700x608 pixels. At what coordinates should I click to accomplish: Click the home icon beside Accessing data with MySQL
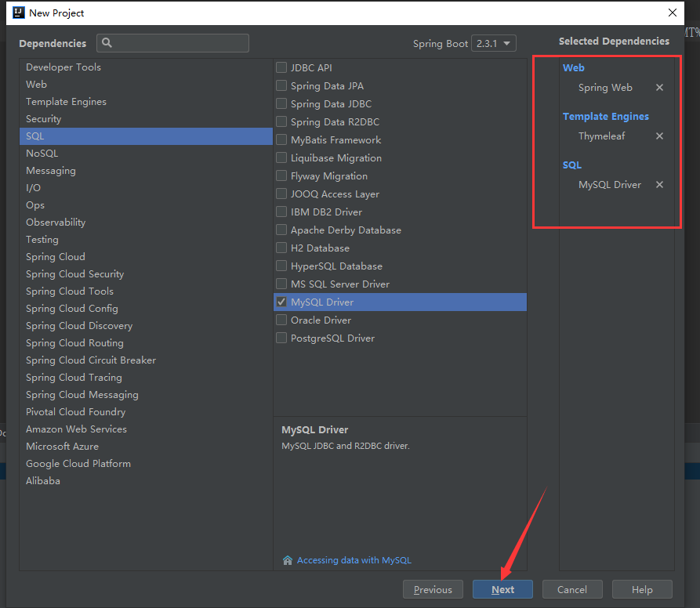coord(288,560)
